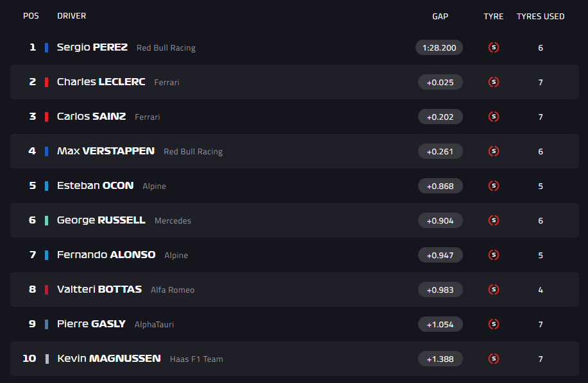Click the soft tyre icon in Charles Leclerc's row

(493, 82)
